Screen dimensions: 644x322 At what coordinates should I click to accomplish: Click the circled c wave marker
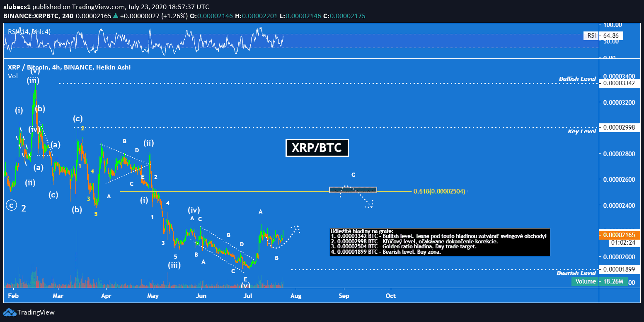point(11,205)
